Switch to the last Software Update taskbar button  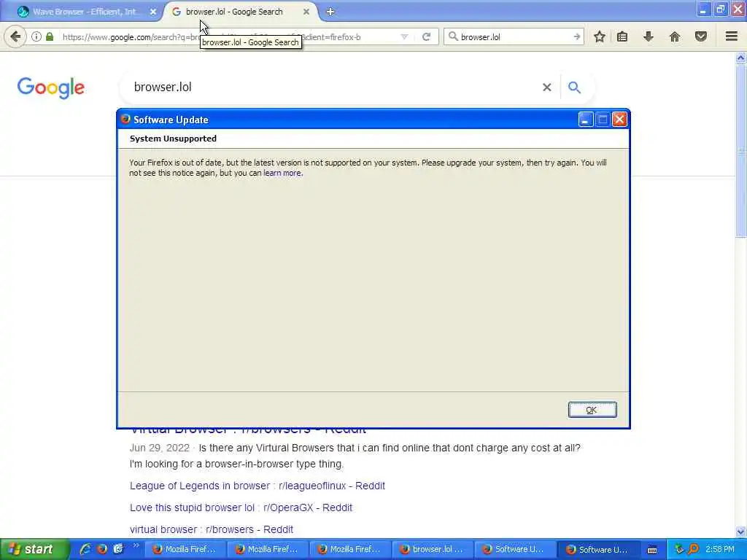597,550
